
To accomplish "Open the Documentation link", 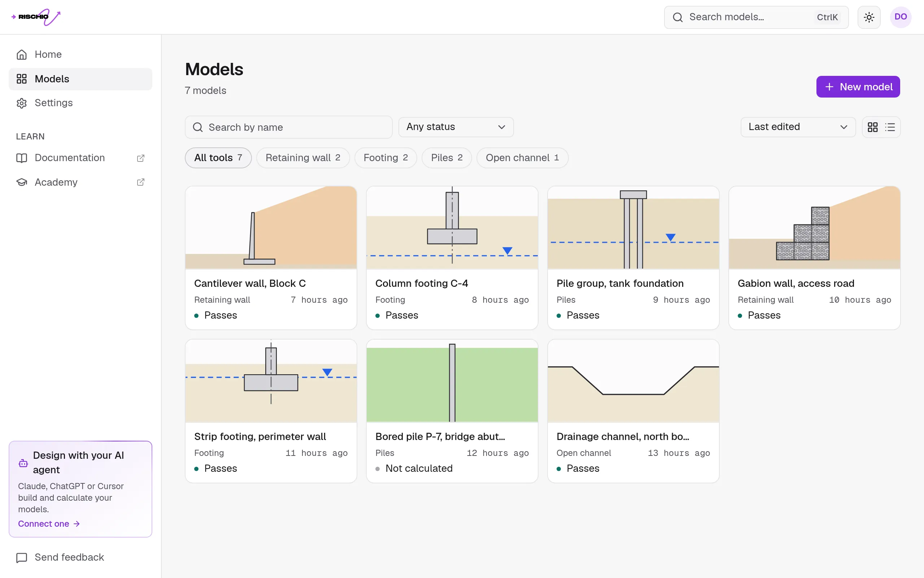I will coord(80,158).
